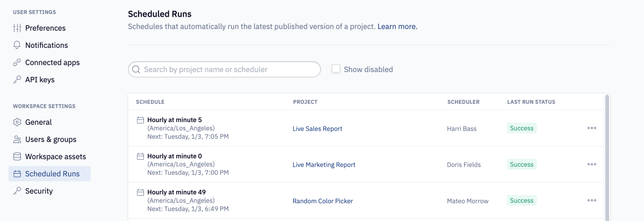This screenshot has height=221, width=644.
Task: Click the Notifications bell icon
Action: click(x=17, y=45)
